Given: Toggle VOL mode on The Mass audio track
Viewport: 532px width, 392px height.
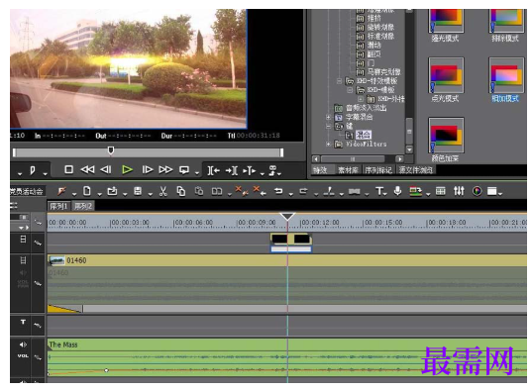Looking at the screenshot, I should [23, 356].
